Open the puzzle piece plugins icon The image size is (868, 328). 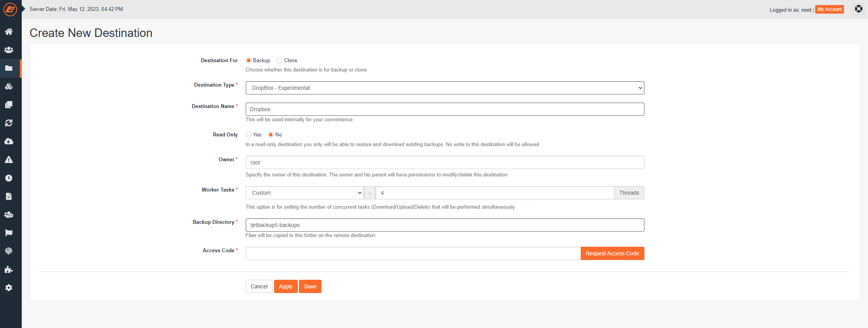9,269
